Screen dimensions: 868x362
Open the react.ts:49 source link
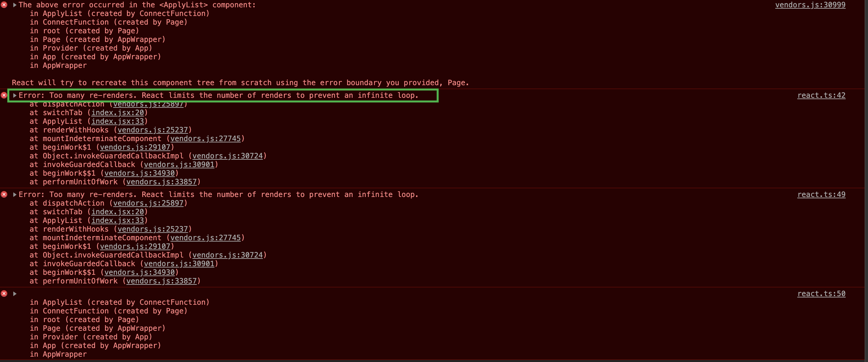[x=821, y=194]
